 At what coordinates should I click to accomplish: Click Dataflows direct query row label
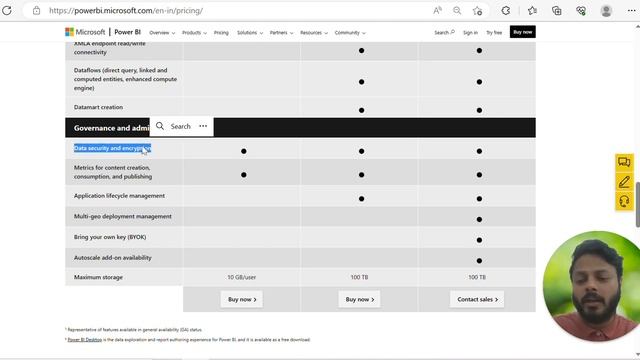(x=125, y=79)
